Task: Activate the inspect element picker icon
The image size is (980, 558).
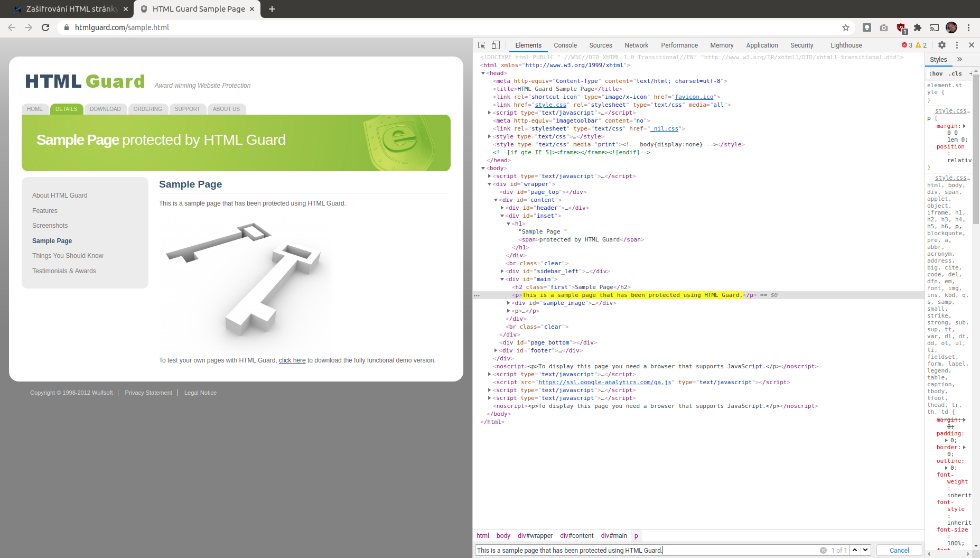Action: click(481, 45)
